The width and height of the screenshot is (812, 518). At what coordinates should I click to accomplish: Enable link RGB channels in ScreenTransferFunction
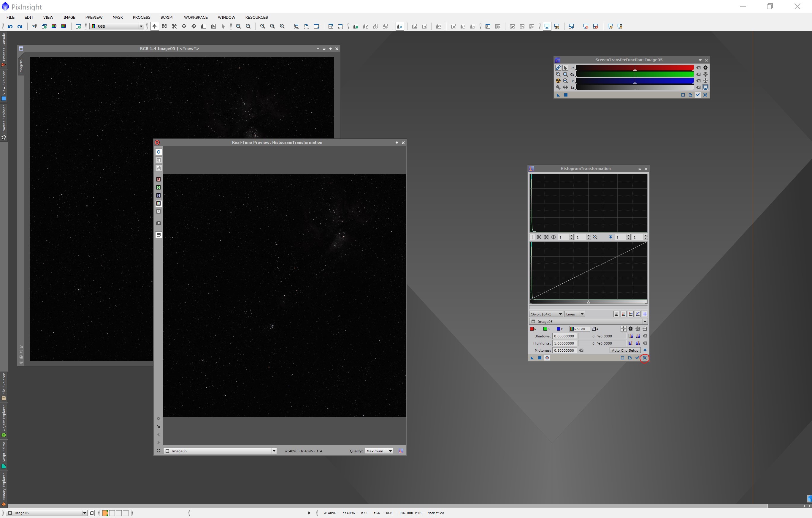[x=558, y=68]
